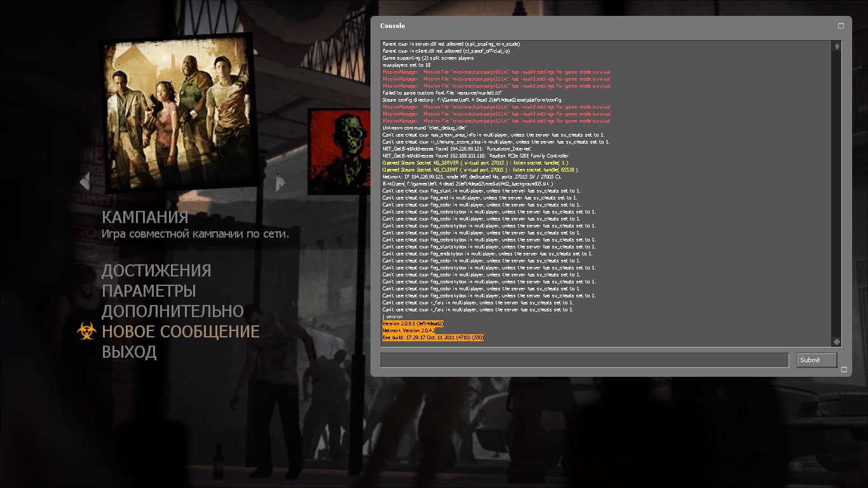Screen dimensions: 868x488
Task: Click the yellow NS_SERVER socket line
Action: click(476, 163)
